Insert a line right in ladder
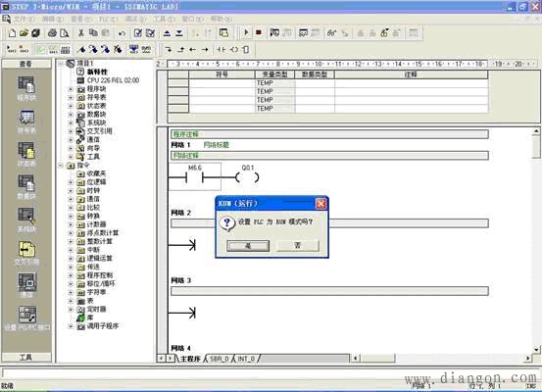542x392 pixels. point(205,49)
